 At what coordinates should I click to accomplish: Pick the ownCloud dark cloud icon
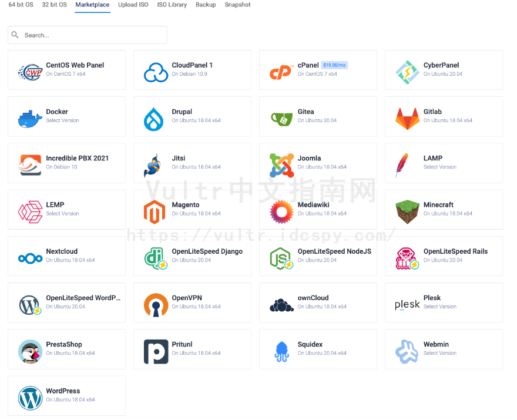281,305
